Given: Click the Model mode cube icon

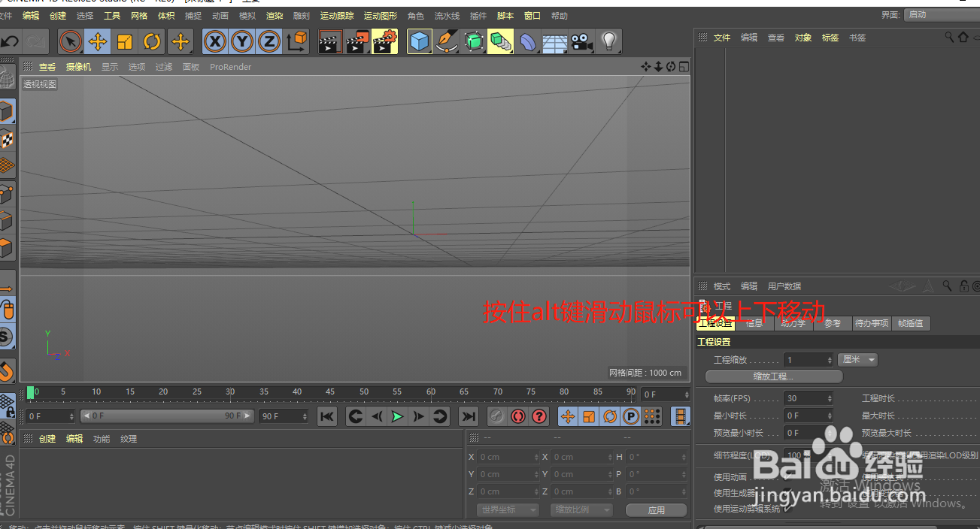Looking at the screenshot, I should click(7, 112).
